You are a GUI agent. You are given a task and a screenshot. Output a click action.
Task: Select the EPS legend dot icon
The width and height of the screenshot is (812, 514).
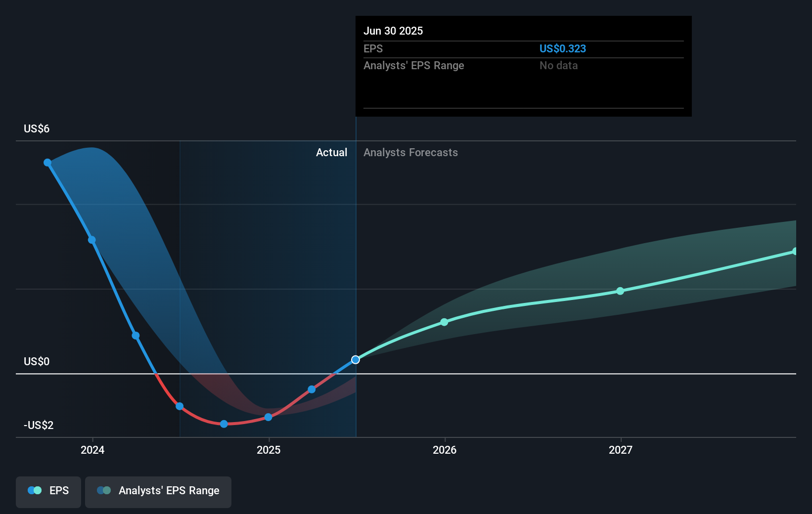coord(33,490)
